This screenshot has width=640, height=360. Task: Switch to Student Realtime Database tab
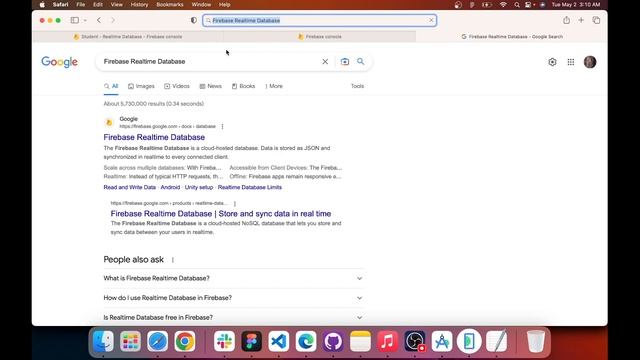pyautogui.click(x=128, y=36)
